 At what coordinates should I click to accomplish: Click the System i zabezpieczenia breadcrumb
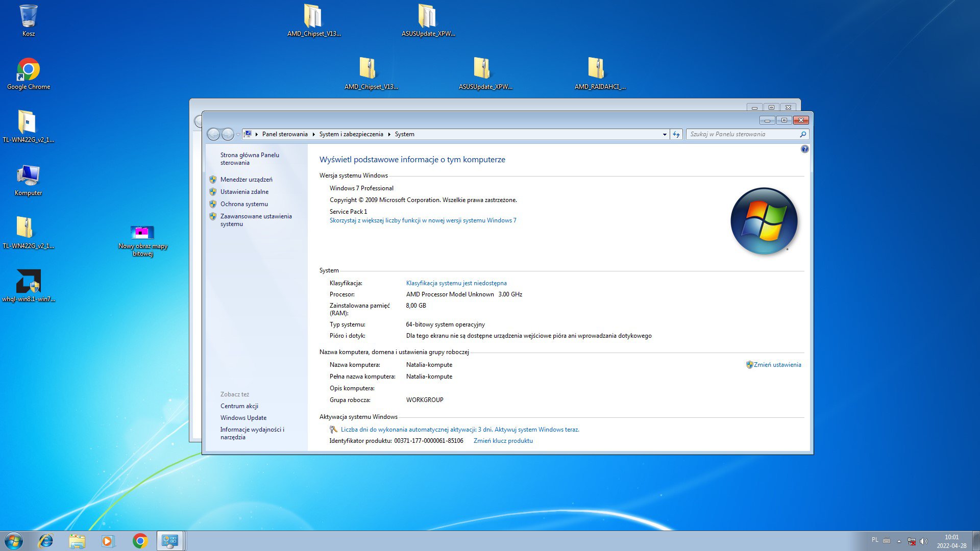(351, 134)
